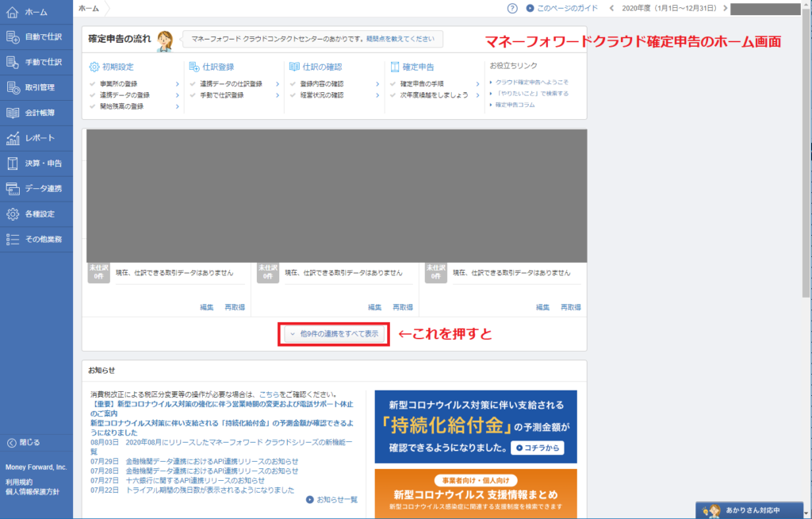
Task: Open the 各種設定 gear icon in sidebar
Action: tap(13, 213)
